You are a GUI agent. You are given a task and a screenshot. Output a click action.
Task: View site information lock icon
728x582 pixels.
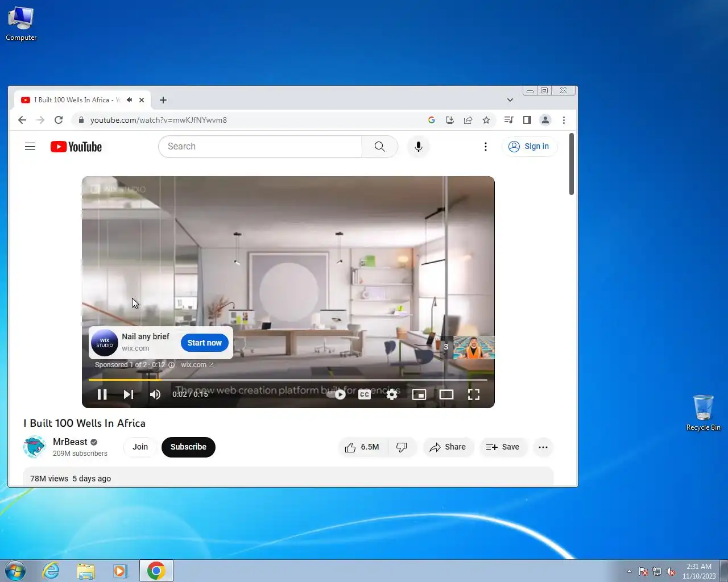(81, 120)
